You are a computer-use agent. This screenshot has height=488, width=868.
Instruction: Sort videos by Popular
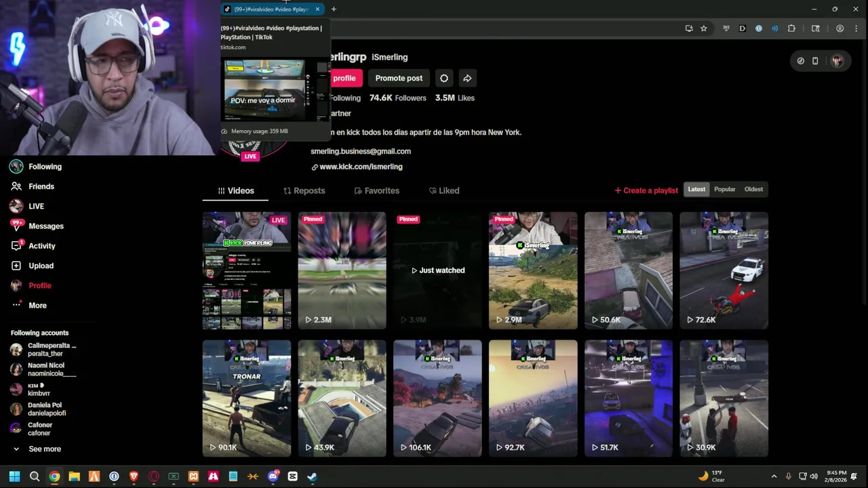pos(724,189)
